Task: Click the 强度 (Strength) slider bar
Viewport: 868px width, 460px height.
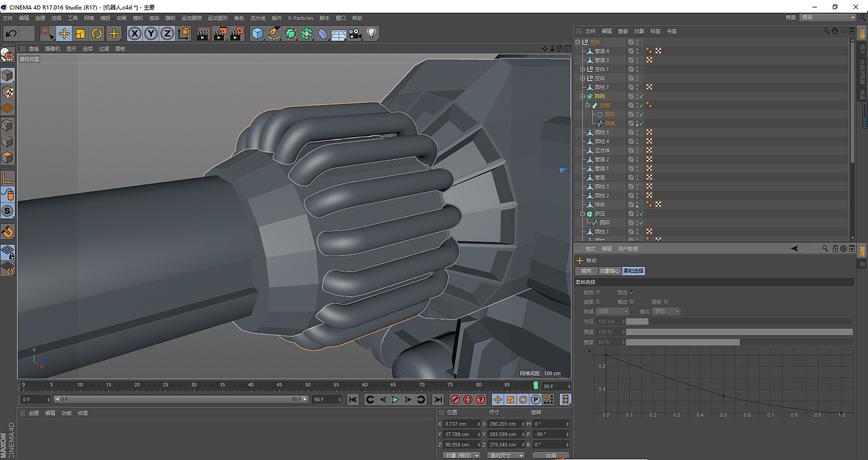Action: click(x=739, y=332)
